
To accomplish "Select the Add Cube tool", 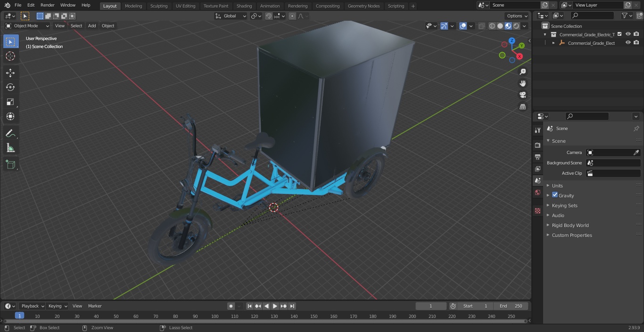I will click(x=10, y=164).
